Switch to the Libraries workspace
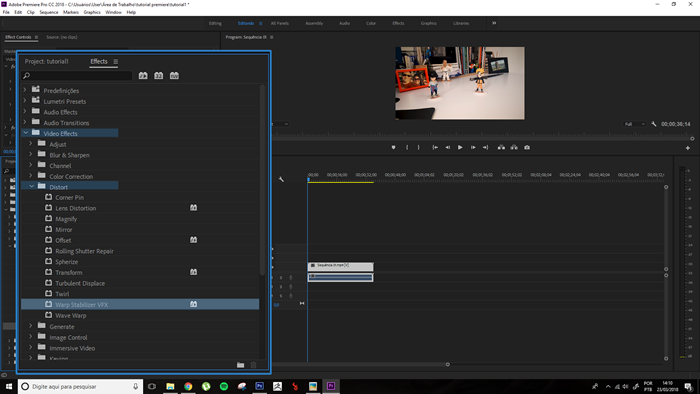Image resolution: width=700 pixels, height=394 pixels. 461,23
